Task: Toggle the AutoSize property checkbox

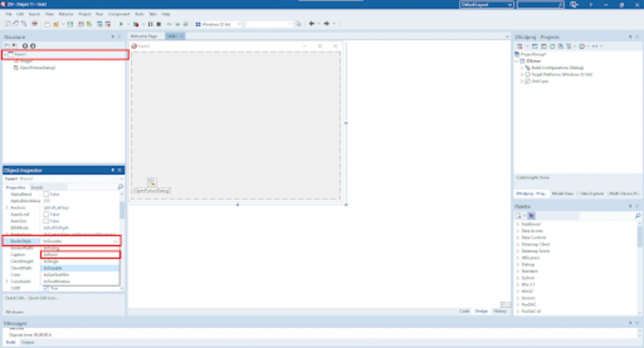Action: click(x=46, y=221)
